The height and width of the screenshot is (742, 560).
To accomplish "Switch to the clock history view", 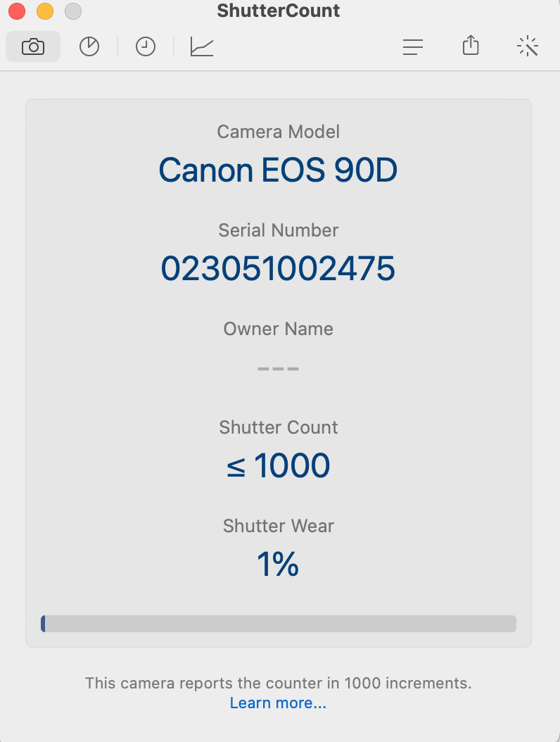I will click(x=146, y=47).
